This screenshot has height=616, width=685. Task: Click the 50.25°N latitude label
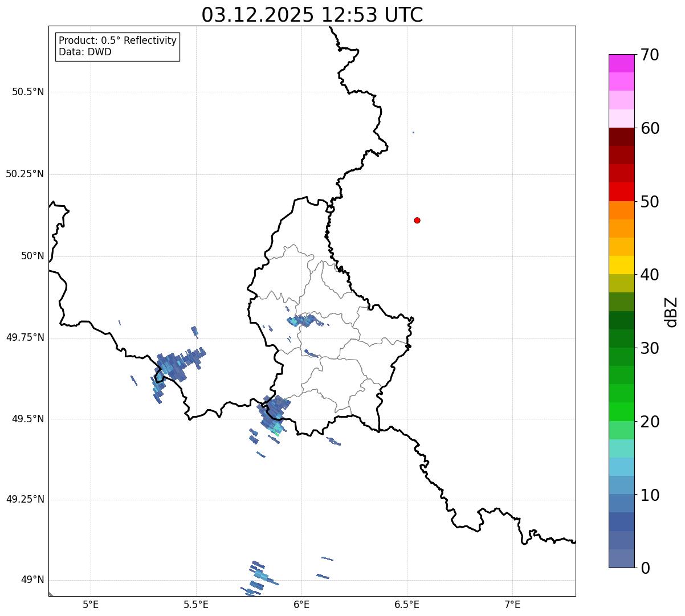coord(25,174)
